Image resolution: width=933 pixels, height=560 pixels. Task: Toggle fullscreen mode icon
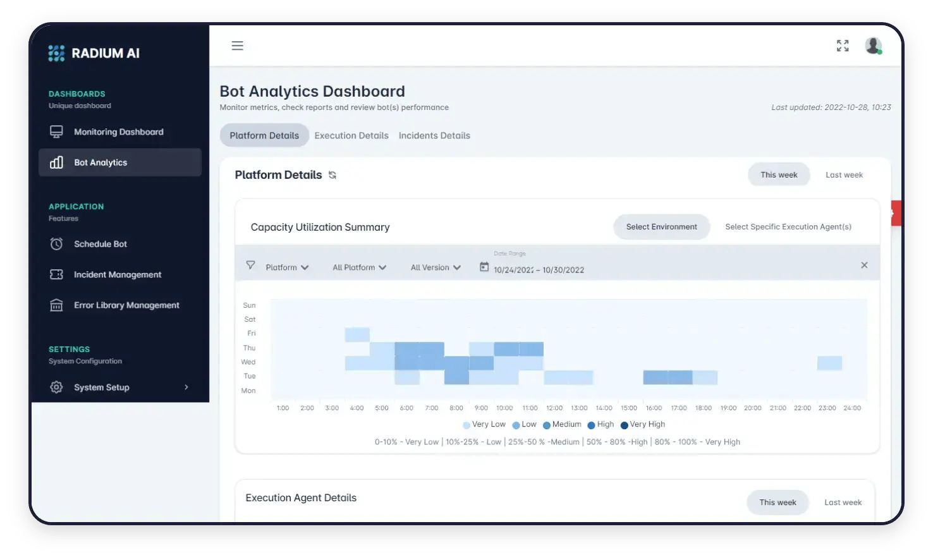pyautogui.click(x=843, y=46)
